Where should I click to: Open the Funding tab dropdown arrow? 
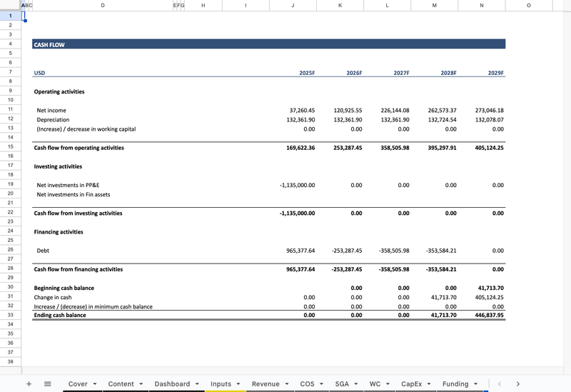pos(477,384)
